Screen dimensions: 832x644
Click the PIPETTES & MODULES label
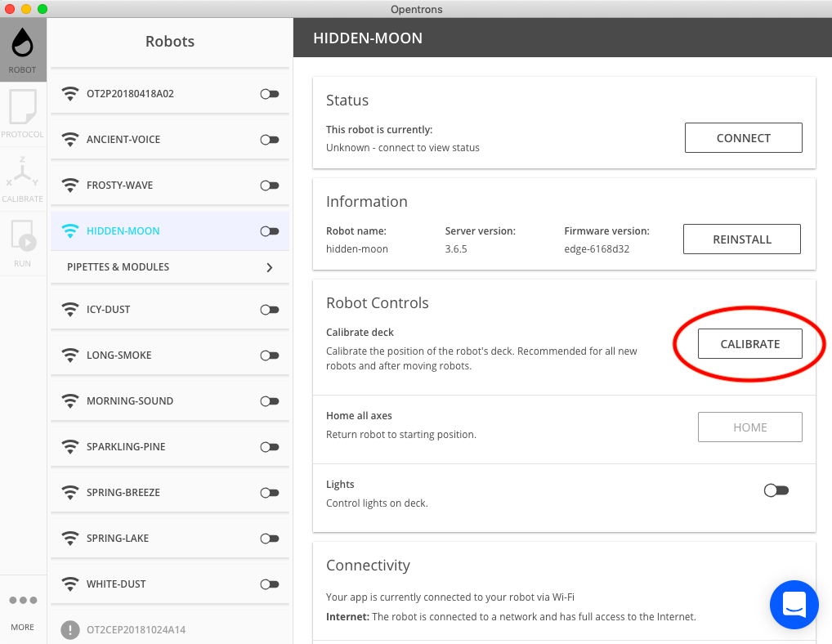(x=118, y=266)
